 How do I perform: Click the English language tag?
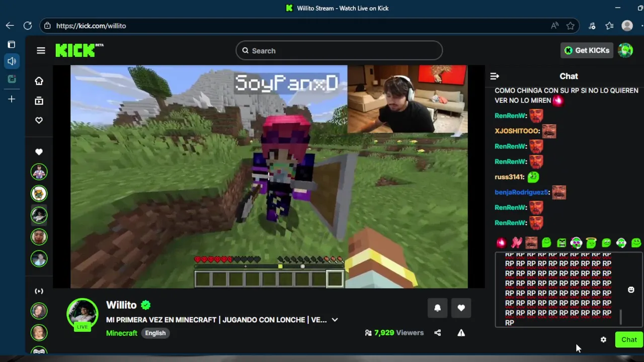(155, 333)
